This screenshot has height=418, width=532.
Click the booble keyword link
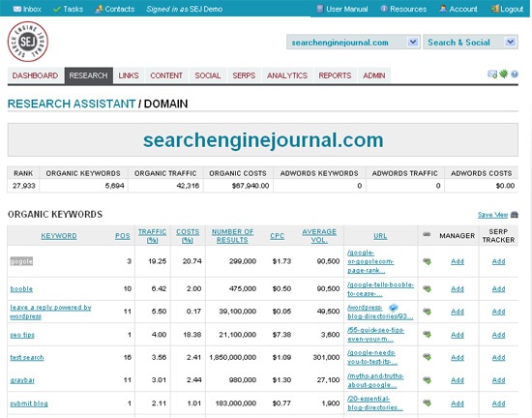pos(21,289)
